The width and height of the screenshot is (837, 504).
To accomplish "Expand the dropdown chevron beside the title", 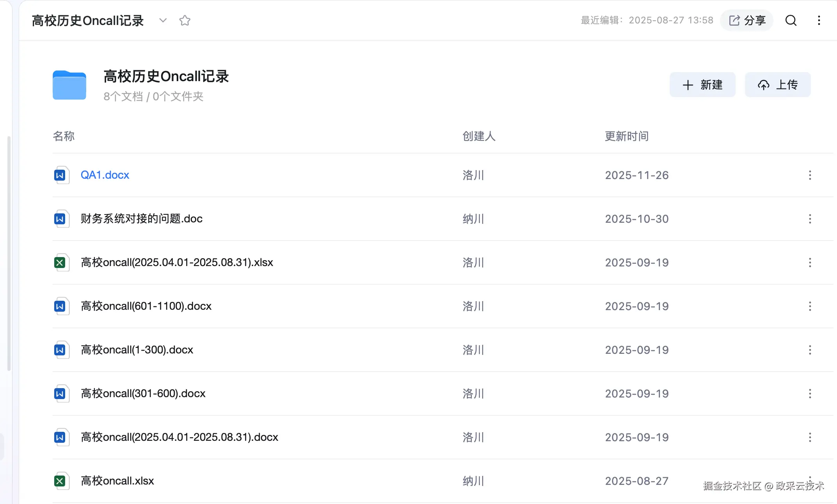I will 163,20.
